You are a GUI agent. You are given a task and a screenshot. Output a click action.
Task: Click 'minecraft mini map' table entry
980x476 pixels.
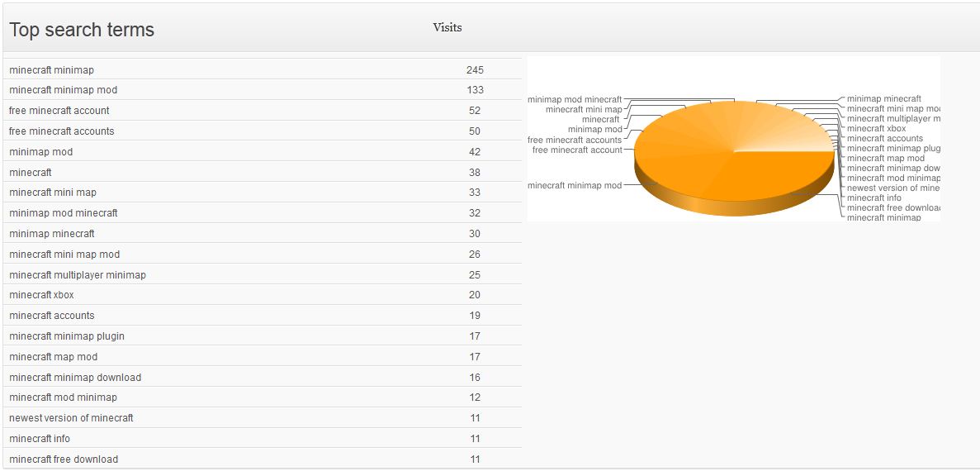(x=262, y=193)
